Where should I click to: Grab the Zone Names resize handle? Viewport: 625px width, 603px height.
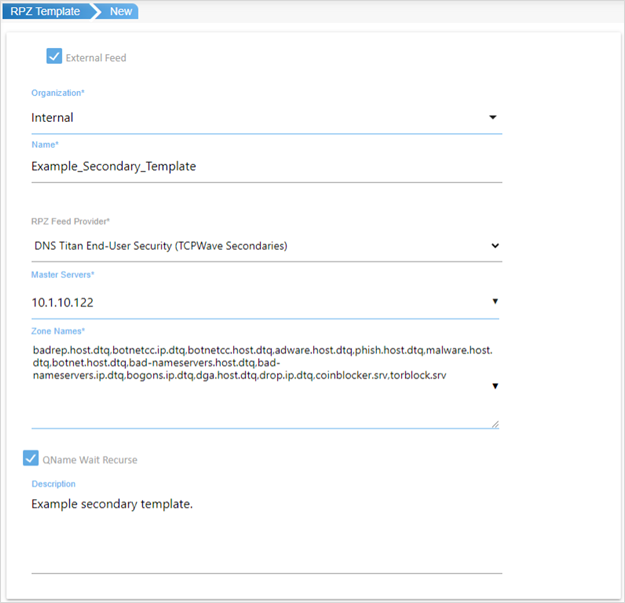click(x=495, y=424)
